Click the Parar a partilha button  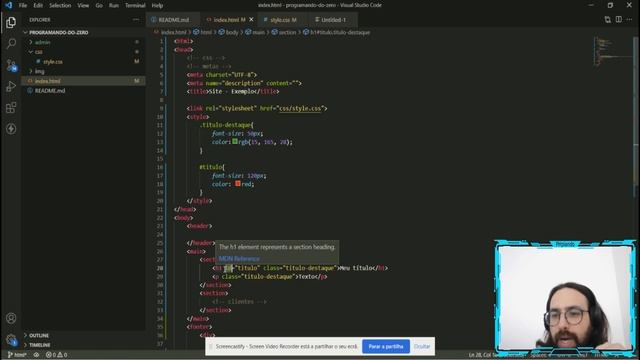tap(386, 347)
